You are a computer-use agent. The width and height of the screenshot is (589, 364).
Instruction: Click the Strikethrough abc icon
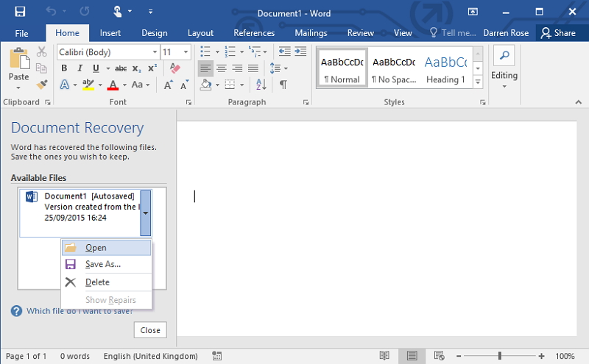click(121, 68)
